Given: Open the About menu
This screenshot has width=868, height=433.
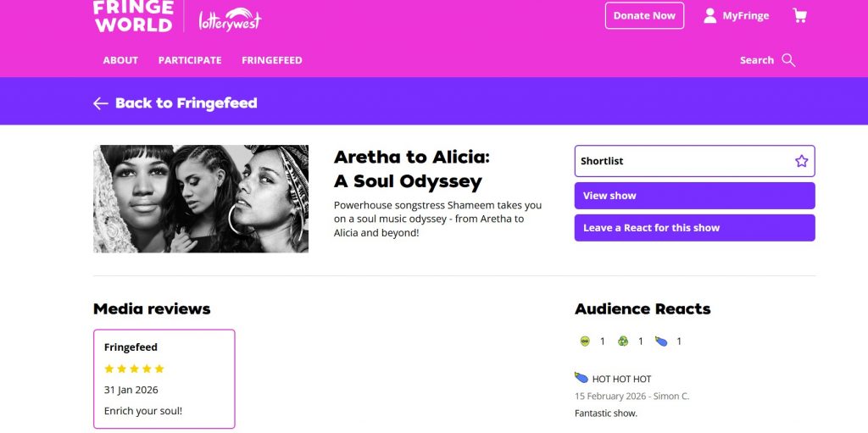Looking at the screenshot, I should coord(120,60).
